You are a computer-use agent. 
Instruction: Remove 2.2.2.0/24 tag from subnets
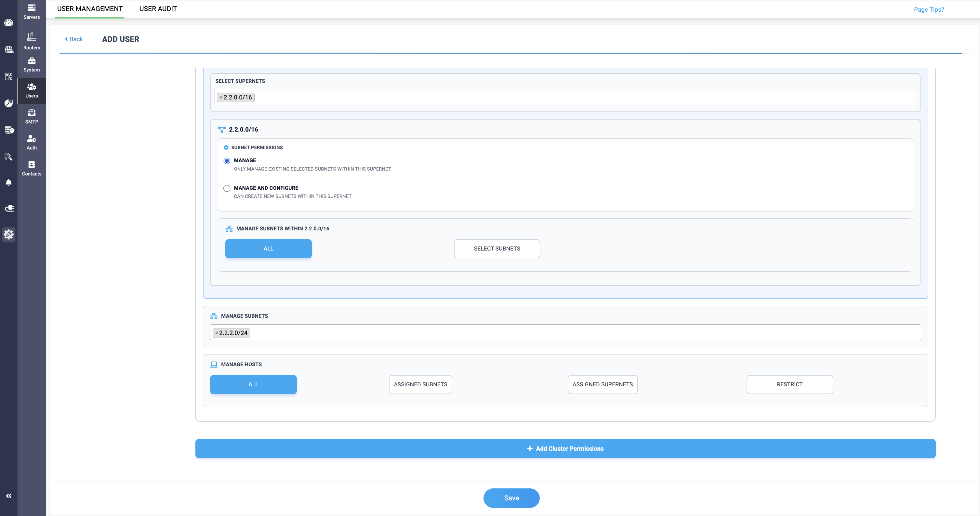pyautogui.click(x=217, y=333)
